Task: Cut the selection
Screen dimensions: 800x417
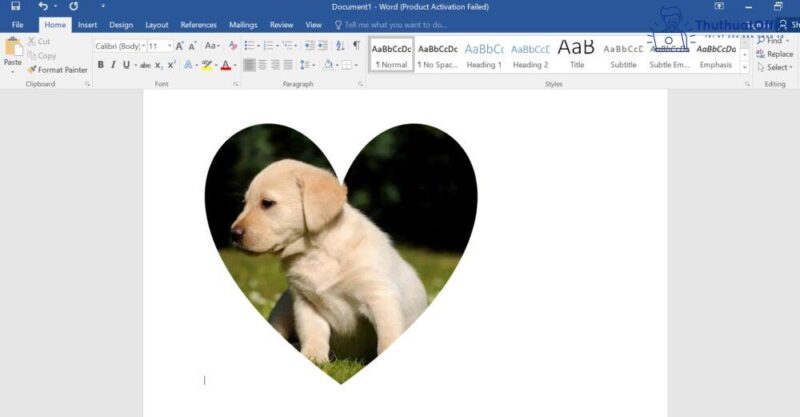Action: click(39, 41)
